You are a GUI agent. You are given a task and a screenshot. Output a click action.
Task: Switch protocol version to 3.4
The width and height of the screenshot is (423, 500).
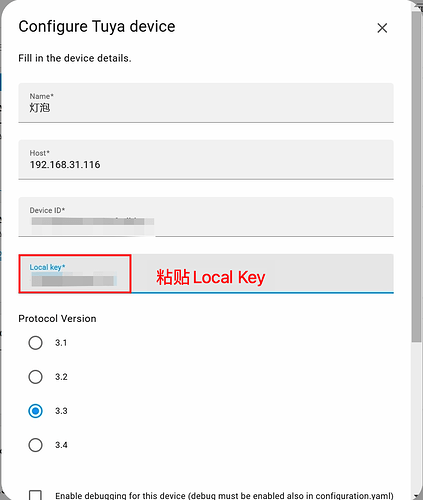tap(35, 445)
